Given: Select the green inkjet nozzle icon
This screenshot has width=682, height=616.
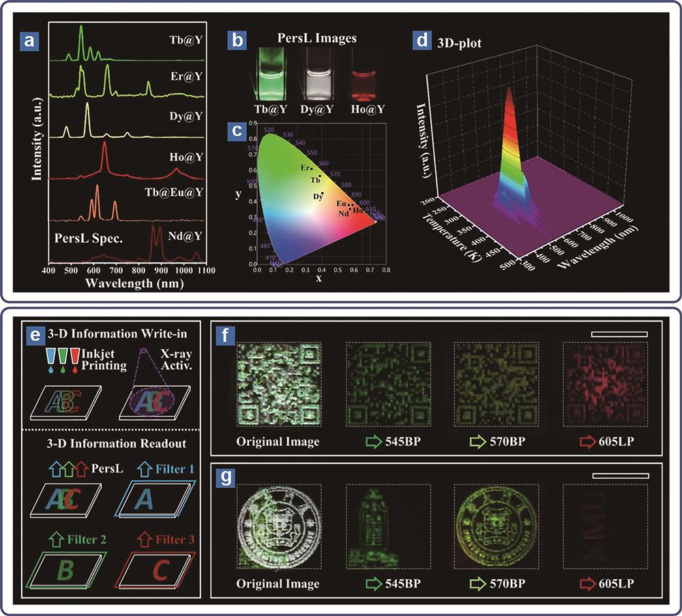Looking at the screenshot, I should [63, 360].
